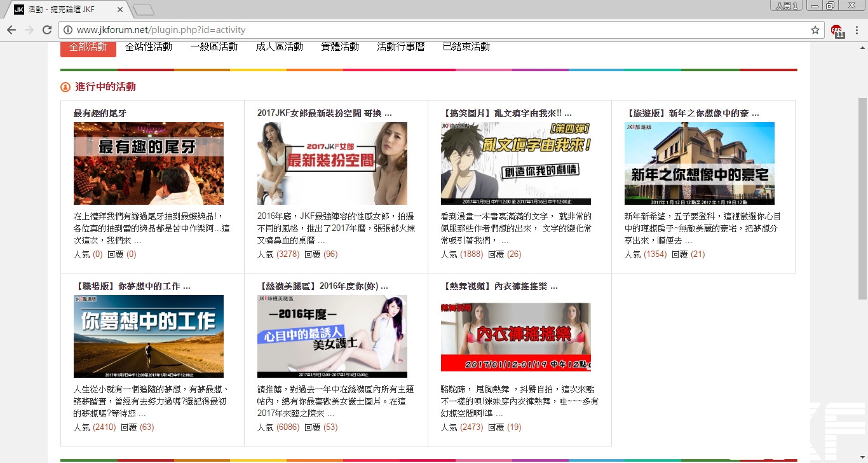Click popularity count (1354)
The image size is (868, 463).
(x=655, y=254)
